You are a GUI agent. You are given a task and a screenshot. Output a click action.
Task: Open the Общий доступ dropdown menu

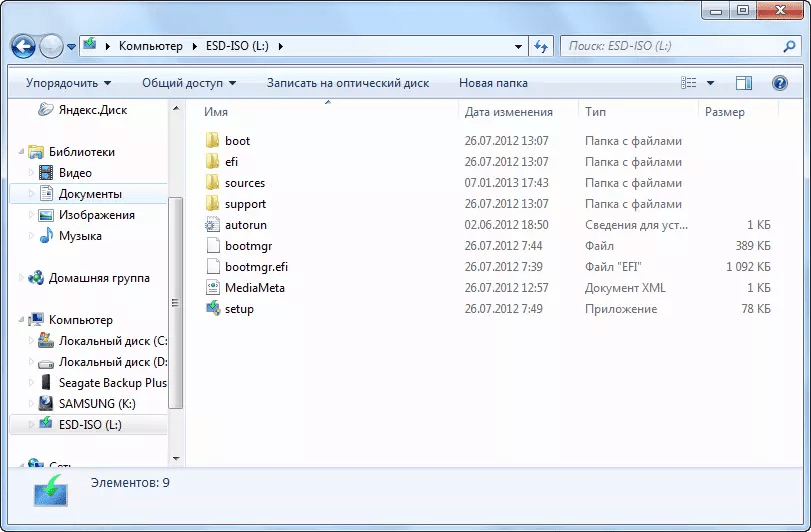pyautogui.click(x=189, y=83)
